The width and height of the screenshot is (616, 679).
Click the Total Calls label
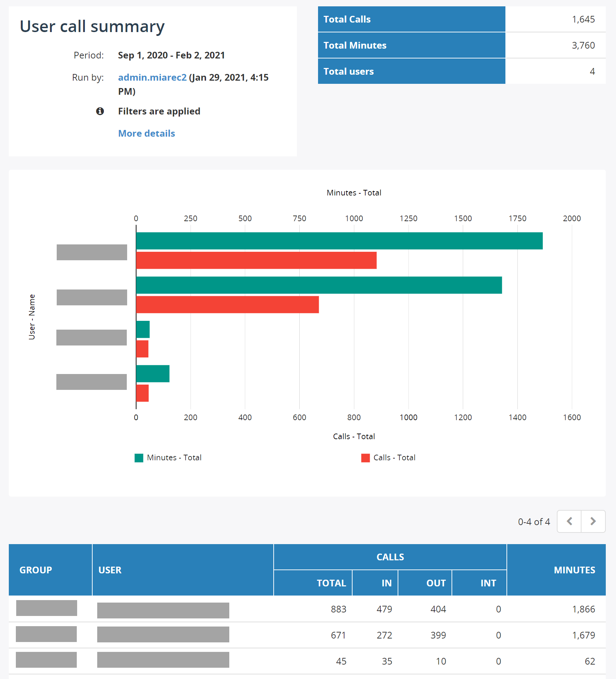[x=347, y=19]
